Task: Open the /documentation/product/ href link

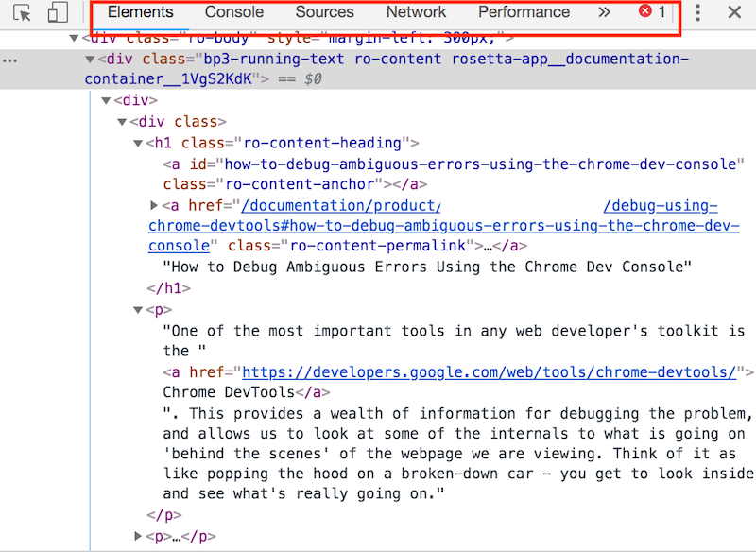Action: tap(341, 206)
